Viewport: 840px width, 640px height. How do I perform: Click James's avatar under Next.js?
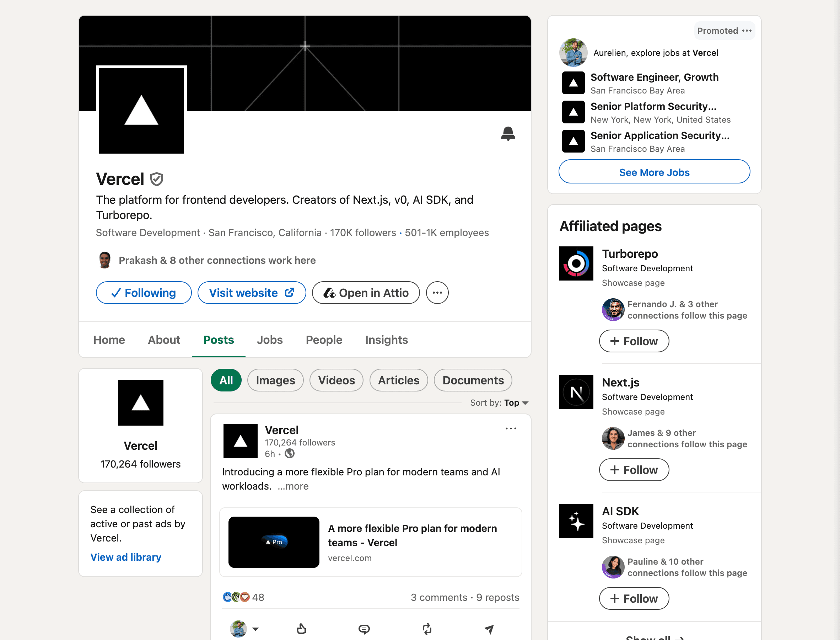click(x=613, y=438)
